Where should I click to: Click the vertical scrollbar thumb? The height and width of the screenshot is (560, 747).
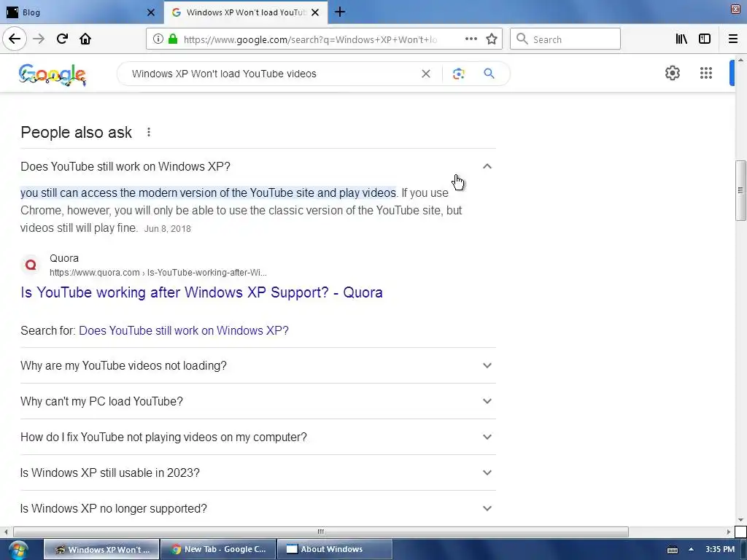tap(740, 190)
